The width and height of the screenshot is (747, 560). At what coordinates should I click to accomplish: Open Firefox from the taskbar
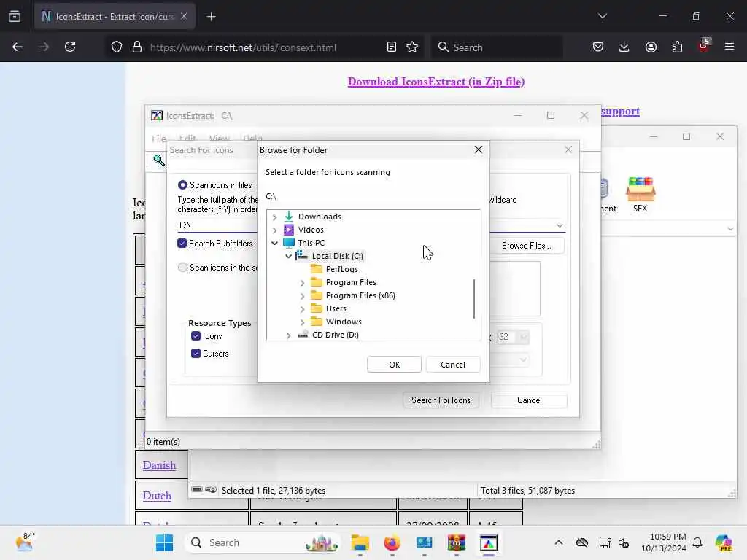[392, 542]
